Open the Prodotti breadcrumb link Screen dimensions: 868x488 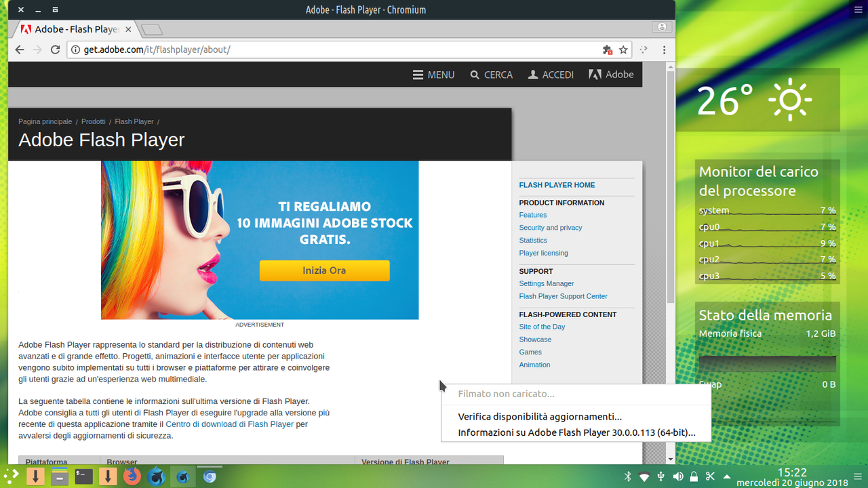click(x=93, y=121)
